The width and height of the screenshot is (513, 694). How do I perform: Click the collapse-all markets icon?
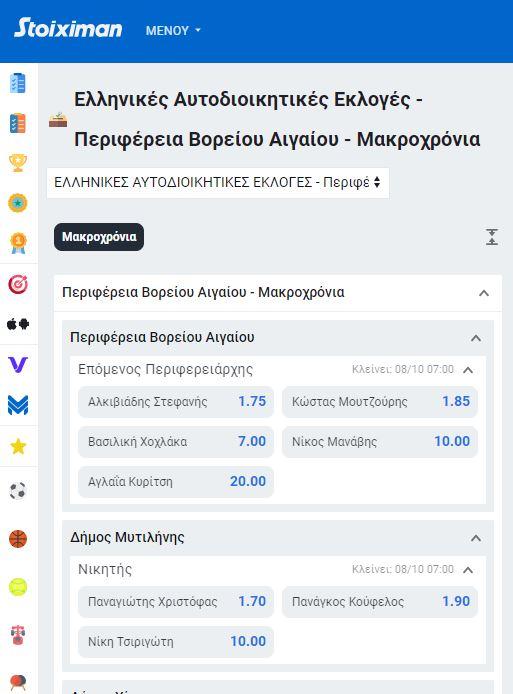pos(492,237)
